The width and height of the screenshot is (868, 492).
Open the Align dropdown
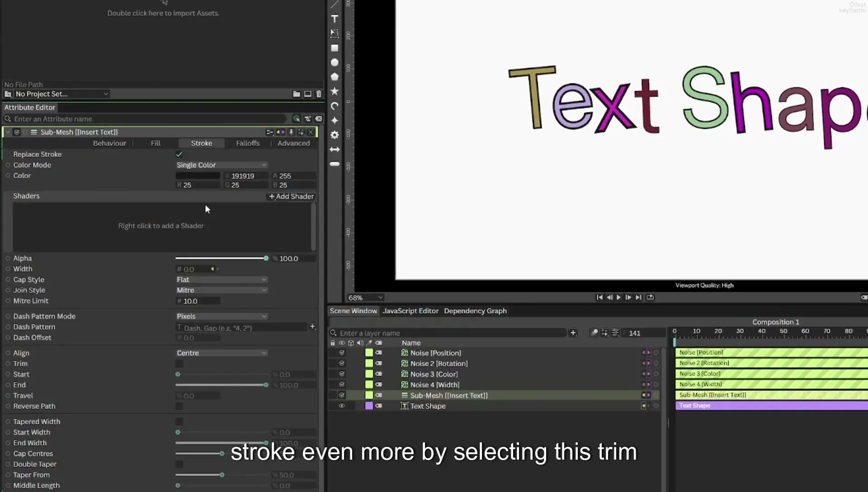tap(222, 353)
